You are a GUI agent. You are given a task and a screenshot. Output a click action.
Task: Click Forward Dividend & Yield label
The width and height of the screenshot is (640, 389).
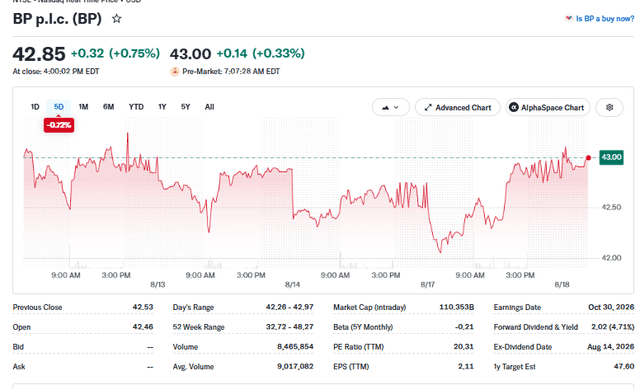tap(536, 327)
